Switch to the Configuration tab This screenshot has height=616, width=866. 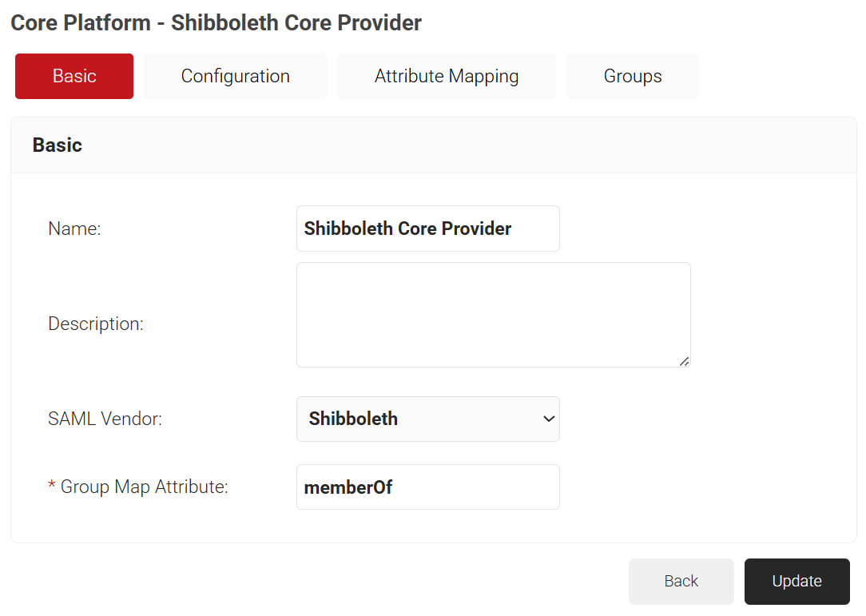click(235, 76)
